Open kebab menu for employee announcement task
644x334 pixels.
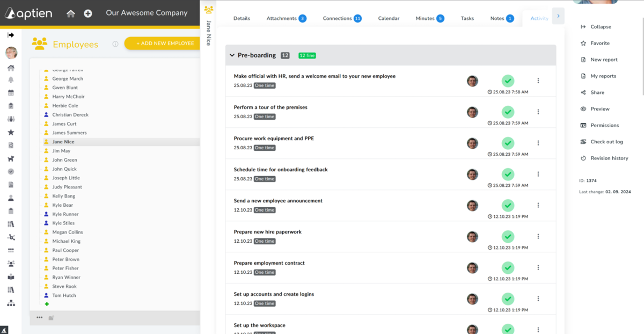(538, 205)
